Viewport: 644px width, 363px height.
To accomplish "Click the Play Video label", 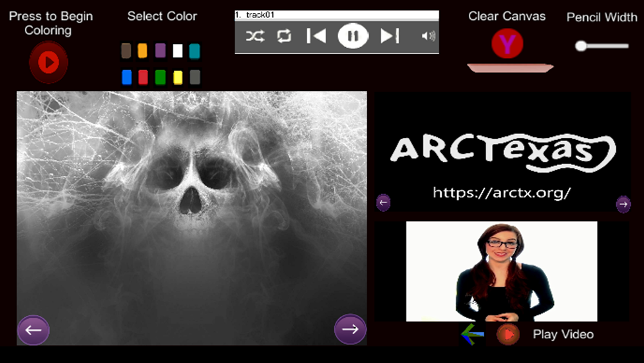I will [x=563, y=334].
